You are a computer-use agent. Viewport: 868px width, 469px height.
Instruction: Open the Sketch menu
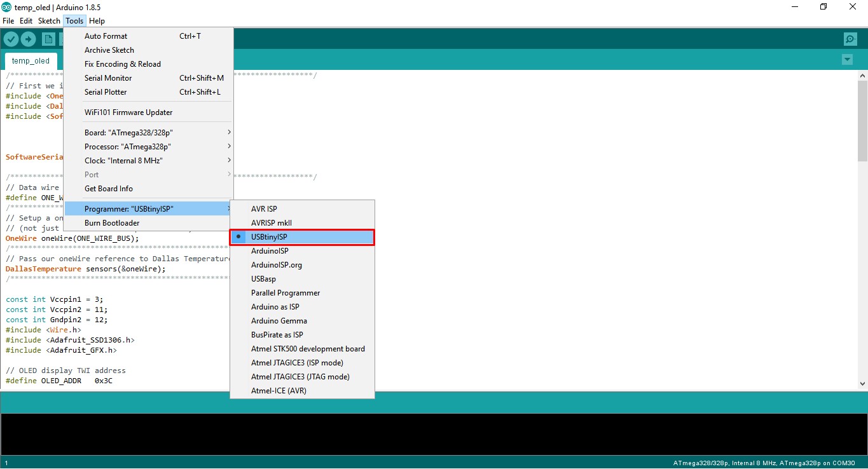(49, 21)
